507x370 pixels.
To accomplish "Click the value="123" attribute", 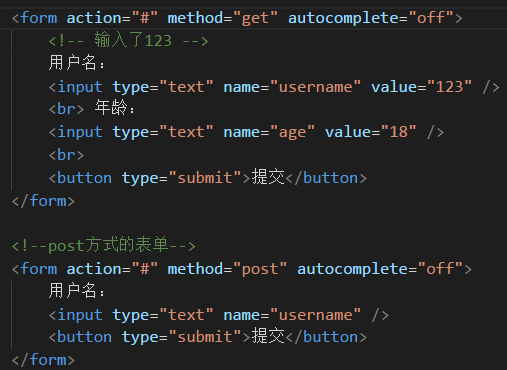I will [421, 87].
